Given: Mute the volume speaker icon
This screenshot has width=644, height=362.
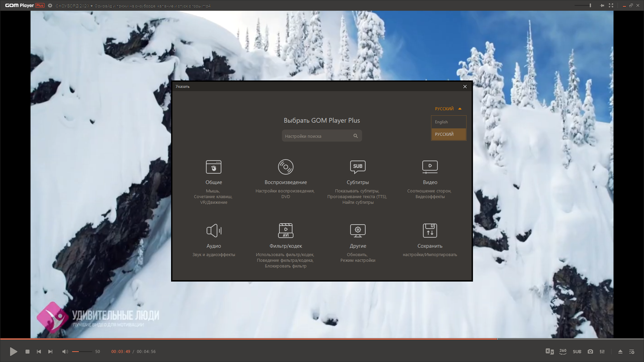Looking at the screenshot, I should [65, 352].
